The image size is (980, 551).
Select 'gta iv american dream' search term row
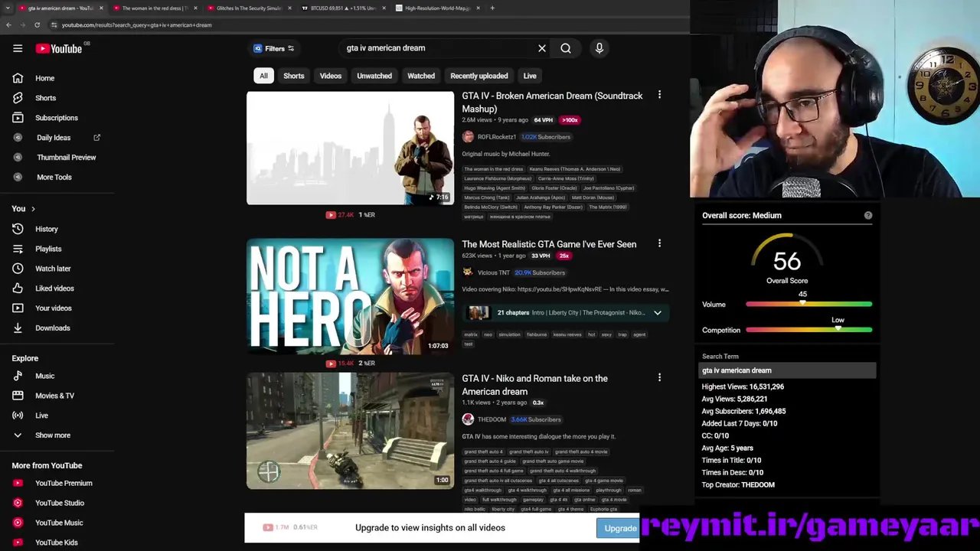coord(788,370)
